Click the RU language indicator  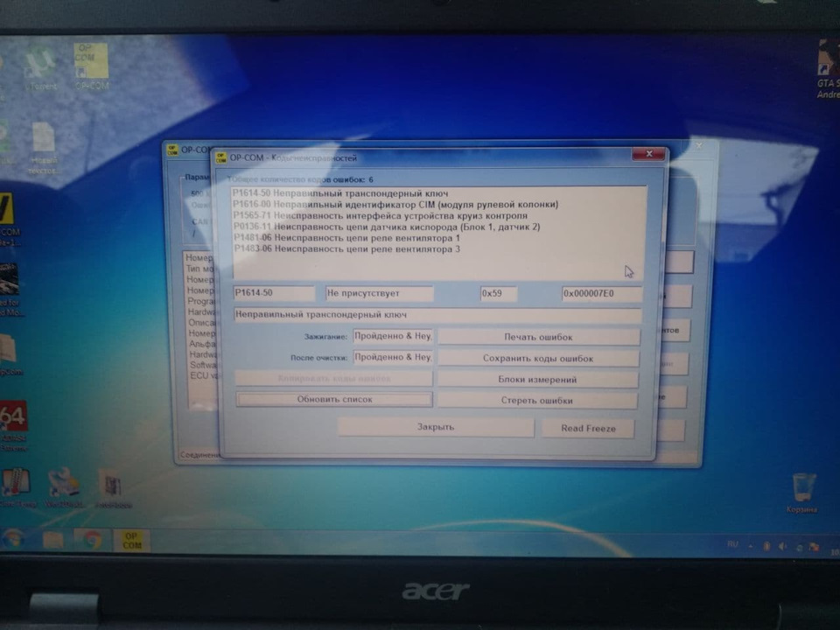(x=732, y=544)
